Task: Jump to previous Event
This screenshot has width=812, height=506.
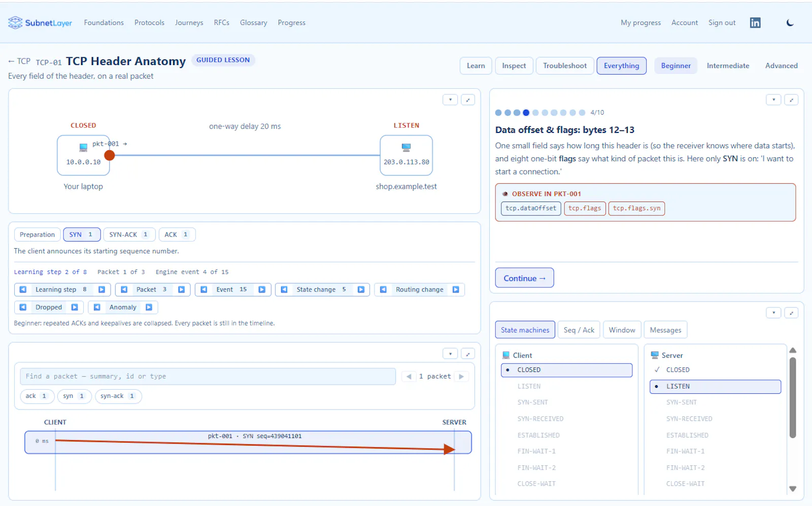Action: pos(204,289)
